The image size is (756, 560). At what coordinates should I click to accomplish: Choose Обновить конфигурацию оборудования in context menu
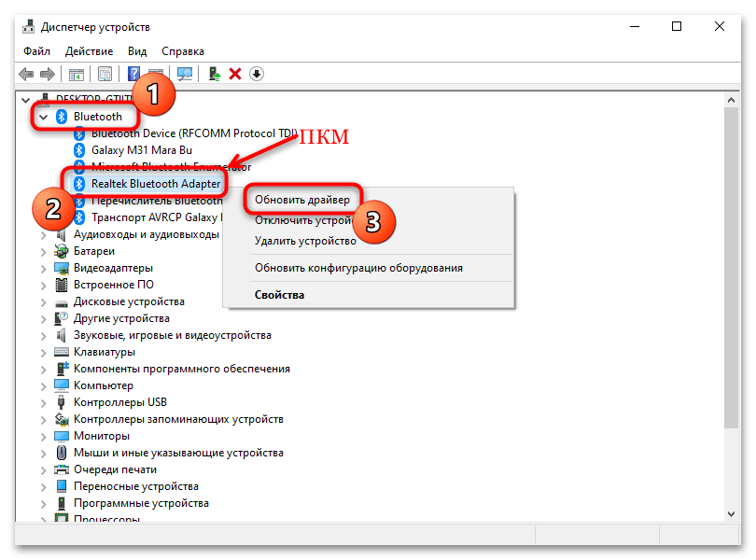pos(358,268)
